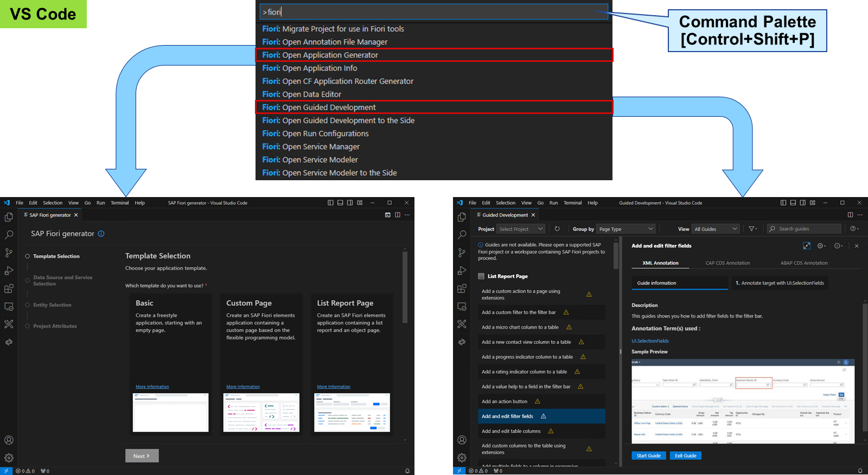Open Manage gear in SAP Fiori generator window
868x475 pixels.
9,458
